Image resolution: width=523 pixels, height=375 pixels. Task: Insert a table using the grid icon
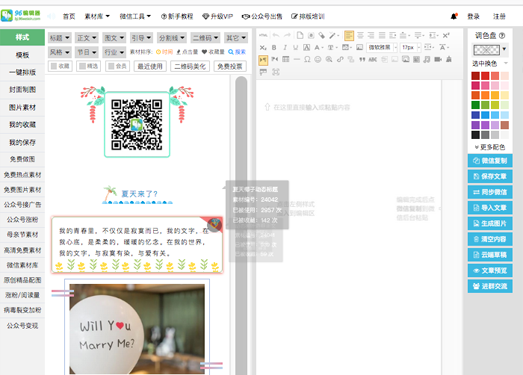point(286,59)
